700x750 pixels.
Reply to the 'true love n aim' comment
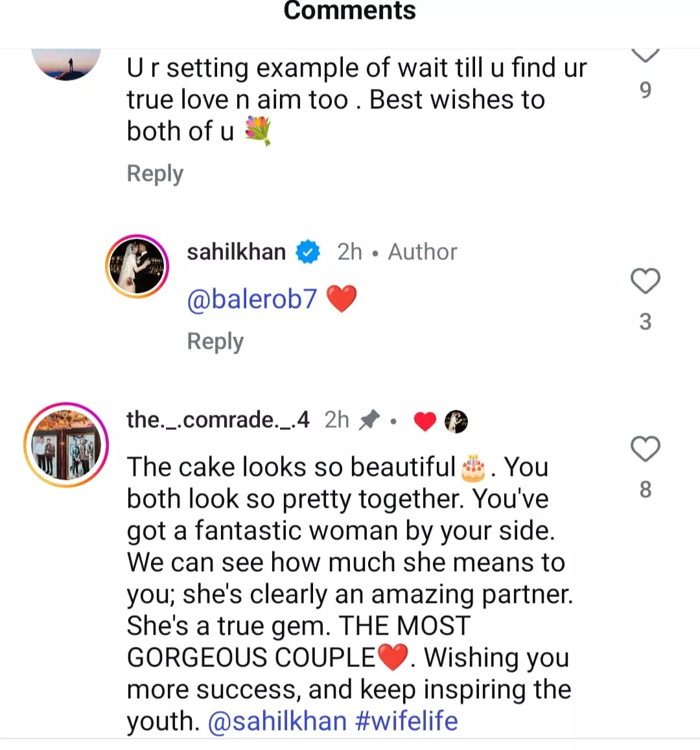(x=155, y=174)
